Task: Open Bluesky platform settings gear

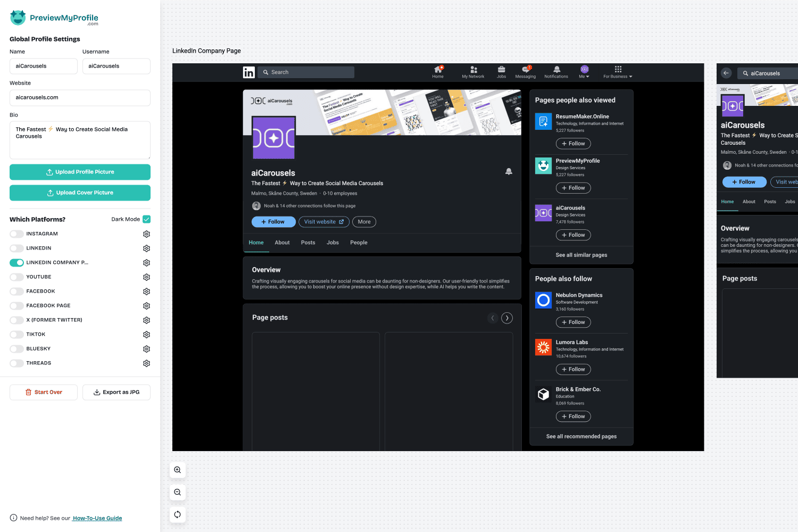Action: [x=146, y=349]
